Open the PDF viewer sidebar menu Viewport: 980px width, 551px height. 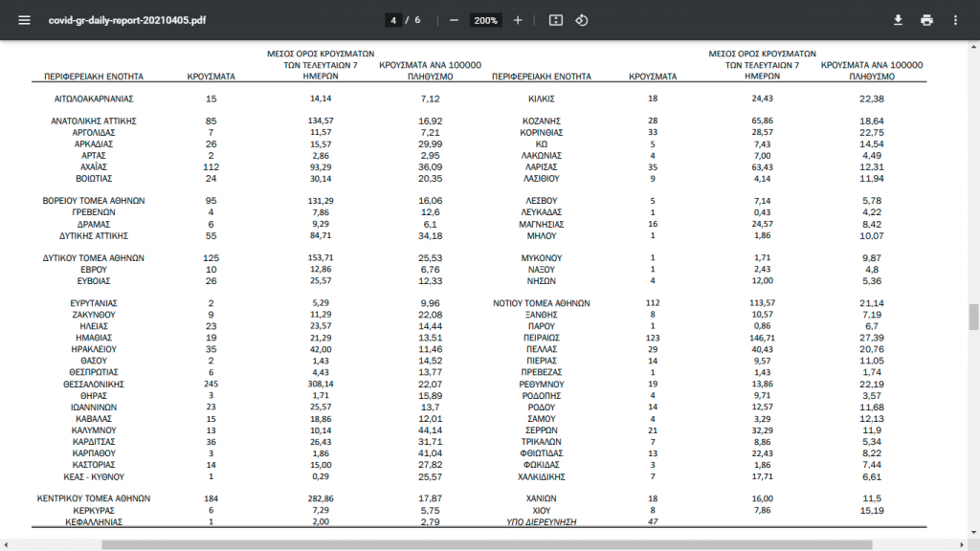24,20
